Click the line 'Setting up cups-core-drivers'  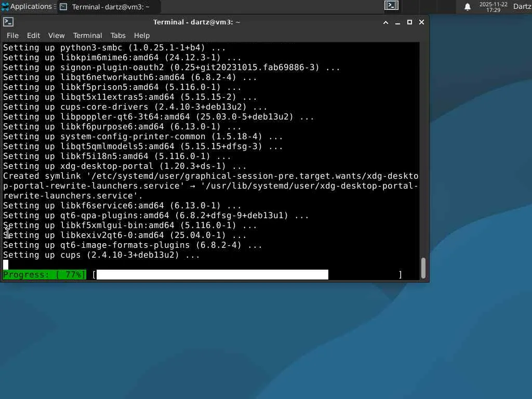pos(135,107)
